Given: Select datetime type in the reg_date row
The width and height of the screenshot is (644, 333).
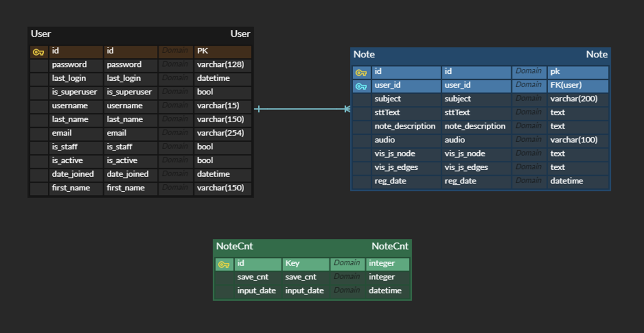Looking at the screenshot, I should tap(578, 181).
